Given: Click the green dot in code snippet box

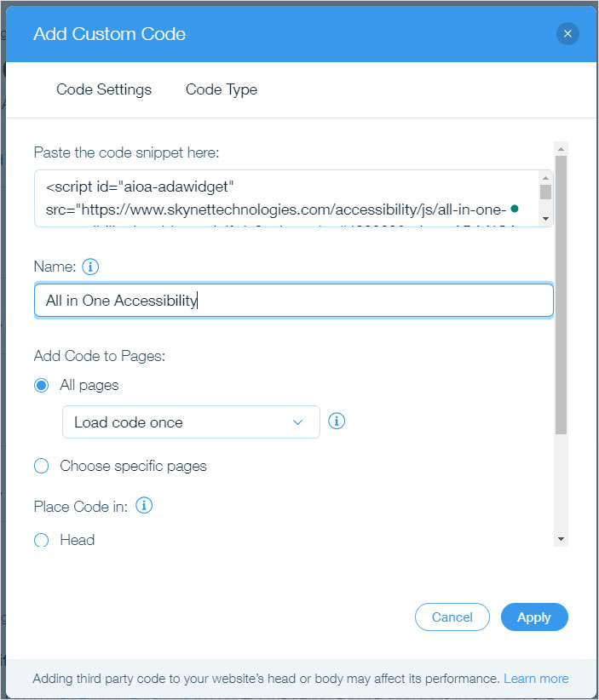Looking at the screenshot, I should point(514,209).
